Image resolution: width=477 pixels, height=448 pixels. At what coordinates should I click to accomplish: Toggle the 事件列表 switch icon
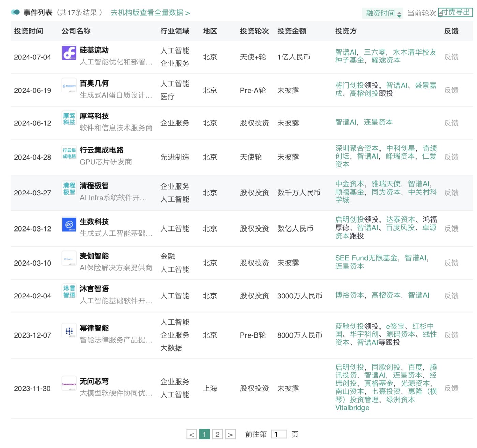click(x=15, y=12)
